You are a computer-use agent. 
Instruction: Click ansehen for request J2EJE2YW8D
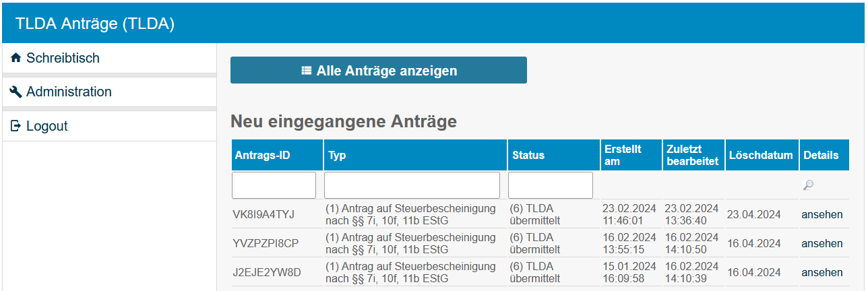[821, 273]
